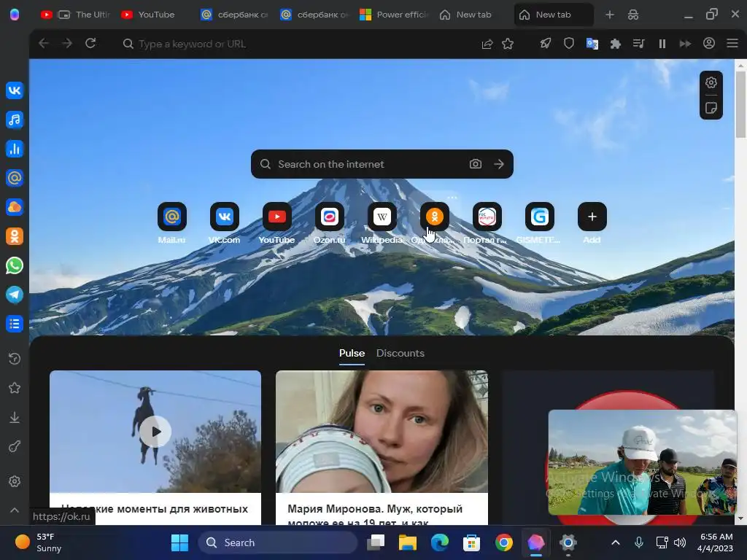Screen dimensions: 747x560
Task: Click the picture-in-picture golf video
Action: pyautogui.click(x=642, y=462)
